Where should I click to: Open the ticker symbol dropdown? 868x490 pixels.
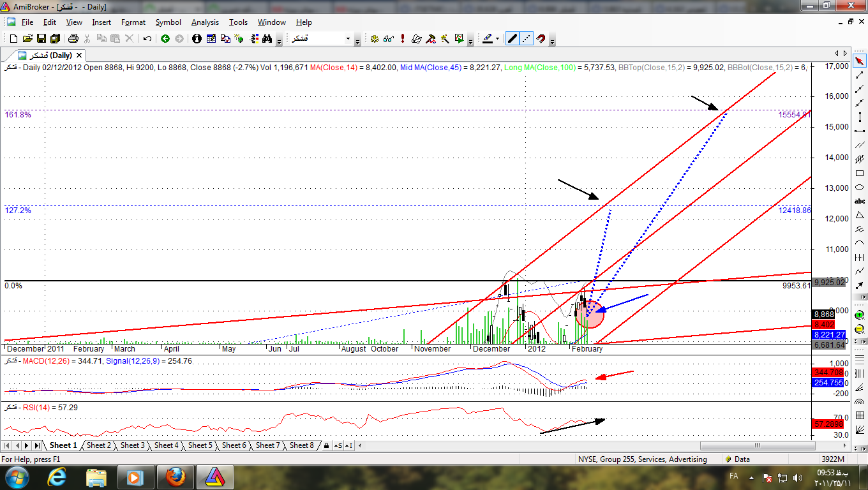point(348,39)
